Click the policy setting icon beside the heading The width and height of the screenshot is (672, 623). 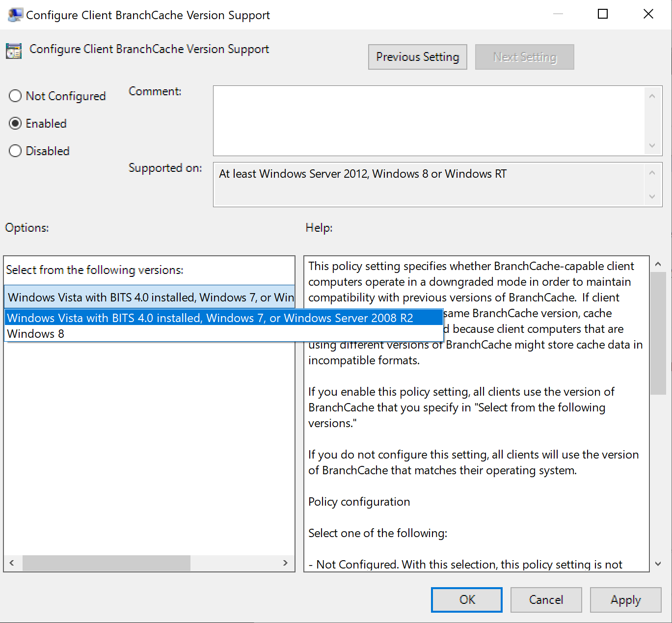14,51
